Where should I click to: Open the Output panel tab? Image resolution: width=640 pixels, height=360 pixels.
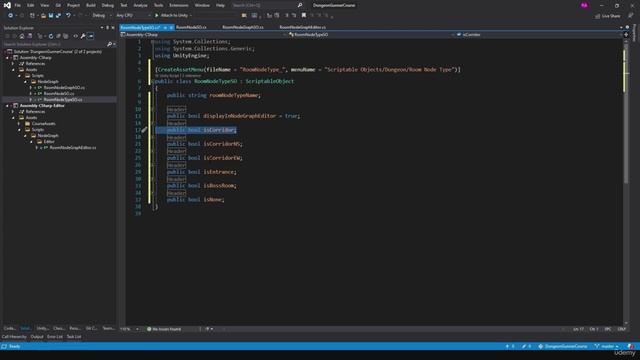[37, 337]
